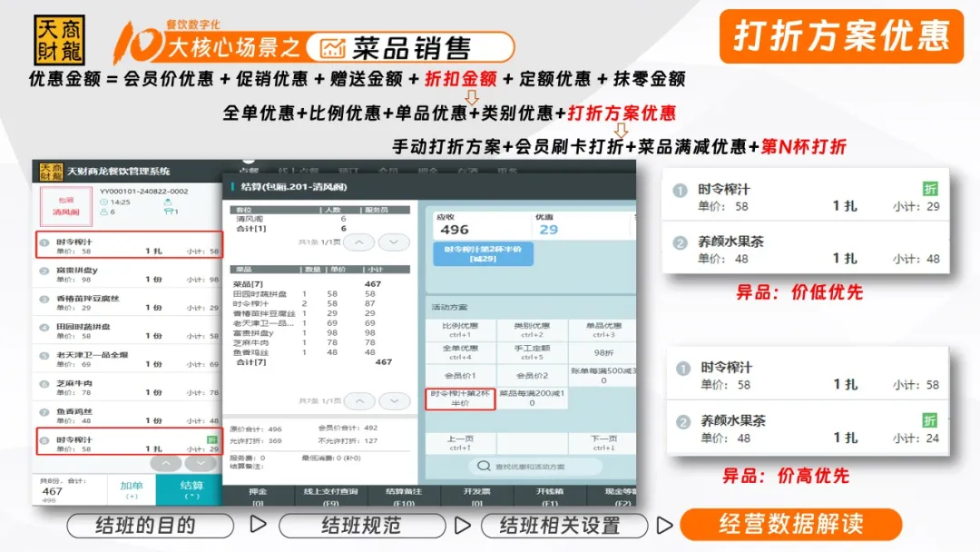Viewport: 980px width, 552px height.
Task: Page the order list down using its chevron
Action: [201, 463]
